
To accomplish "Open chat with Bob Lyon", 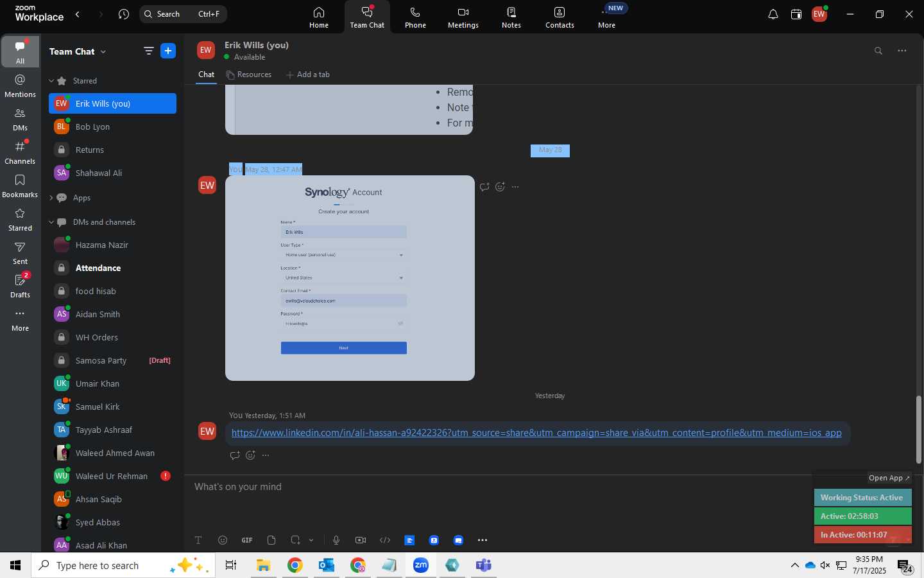I will click(112, 127).
